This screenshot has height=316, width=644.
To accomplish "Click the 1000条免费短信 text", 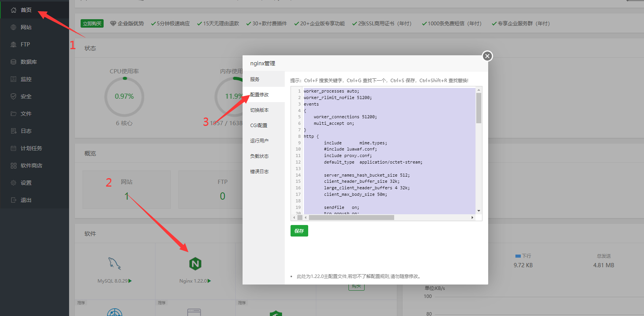I will (x=454, y=23).
